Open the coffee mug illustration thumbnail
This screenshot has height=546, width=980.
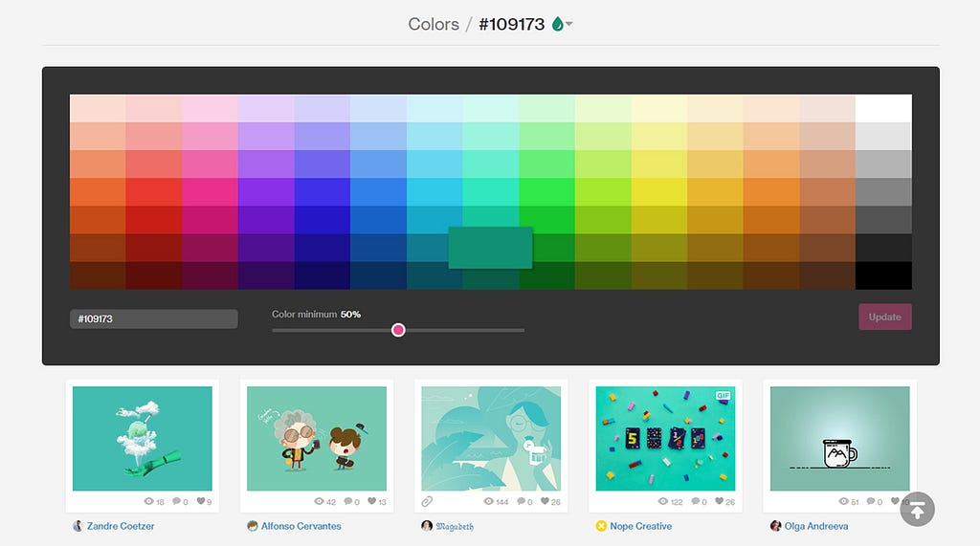pyautogui.click(x=840, y=439)
